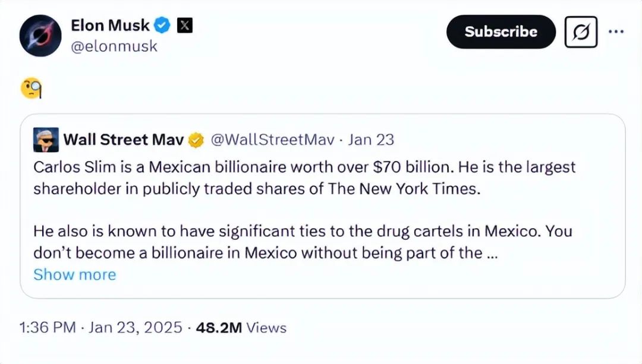Open the 1:36 PM post timestamp
Image resolution: width=642 pixels, height=364 pixels.
[48, 328]
